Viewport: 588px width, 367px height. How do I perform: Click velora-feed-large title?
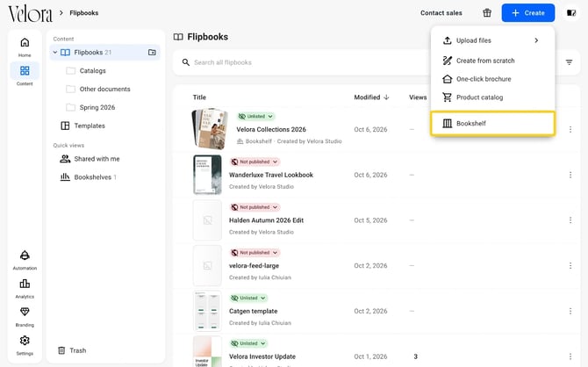pyautogui.click(x=254, y=266)
